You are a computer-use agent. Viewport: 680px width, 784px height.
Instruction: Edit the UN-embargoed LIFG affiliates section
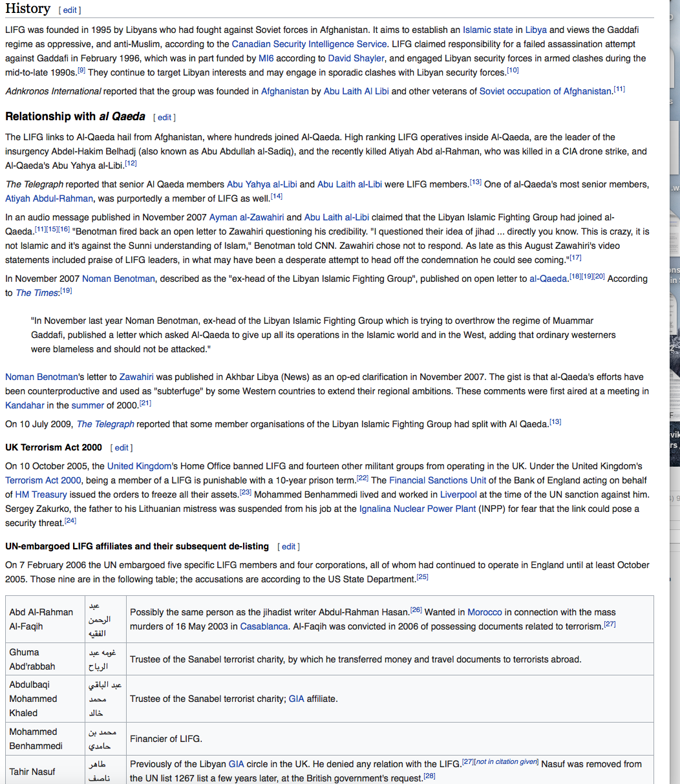tap(289, 547)
